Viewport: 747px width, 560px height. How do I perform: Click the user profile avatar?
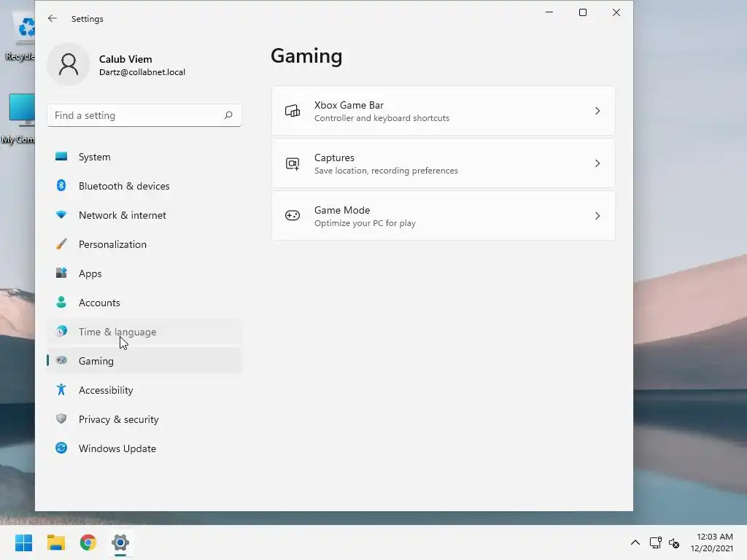pyautogui.click(x=68, y=64)
